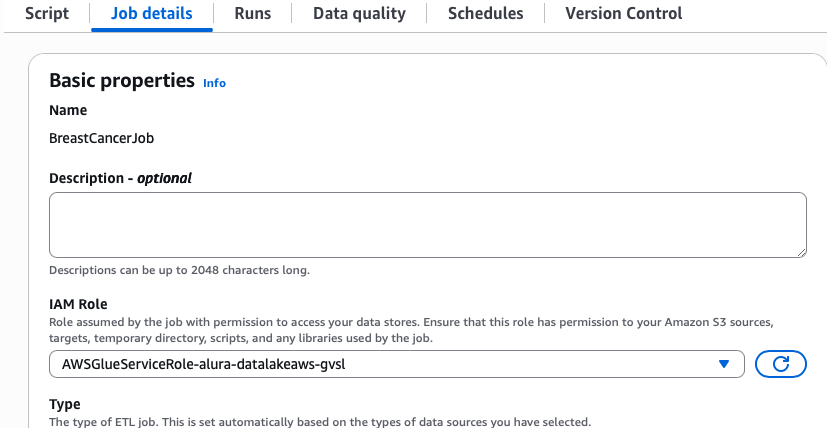Click the Description - optional label
The width and height of the screenshot is (827, 428).
[120, 179]
